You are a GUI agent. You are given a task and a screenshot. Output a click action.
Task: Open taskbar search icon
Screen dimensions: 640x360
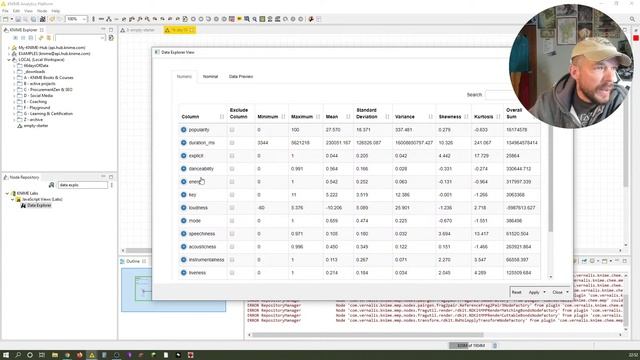click(18, 355)
